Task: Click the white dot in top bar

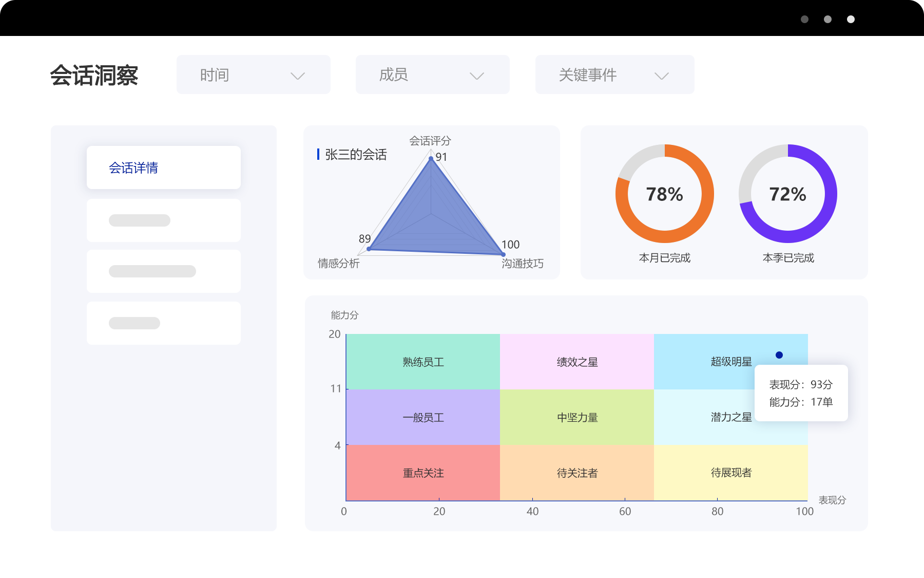Action: [851, 20]
